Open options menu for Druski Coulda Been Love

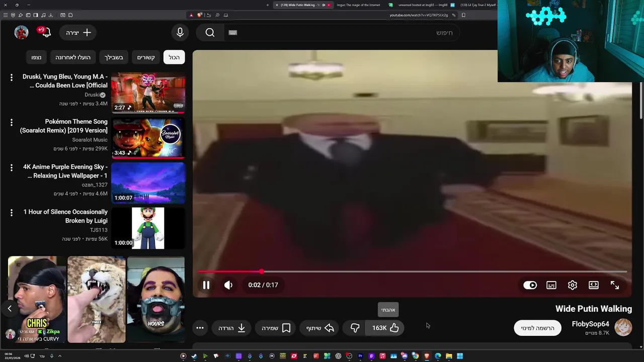point(11,77)
